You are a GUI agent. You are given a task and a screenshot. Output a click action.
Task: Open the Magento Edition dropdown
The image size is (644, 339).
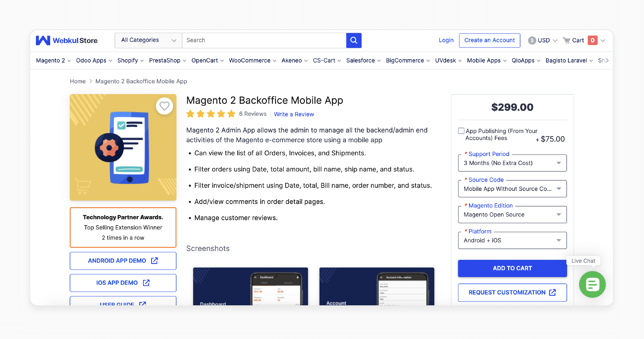click(x=512, y=214)
